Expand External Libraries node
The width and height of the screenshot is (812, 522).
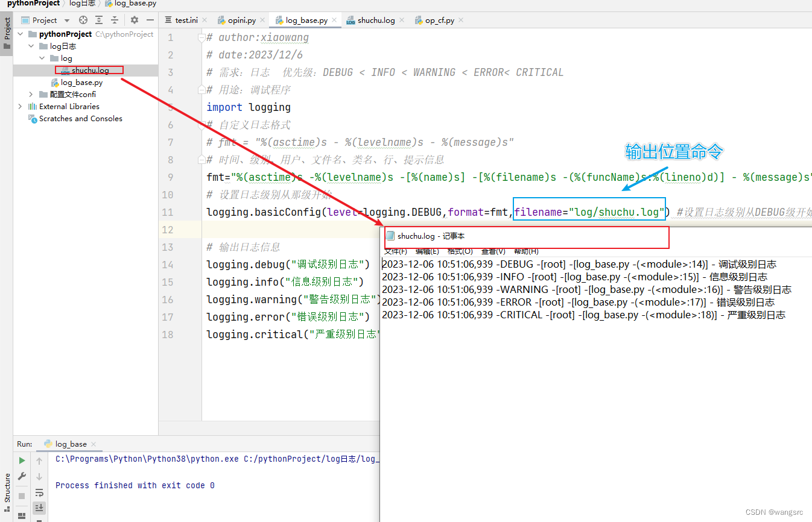click(x=21, y=107)
